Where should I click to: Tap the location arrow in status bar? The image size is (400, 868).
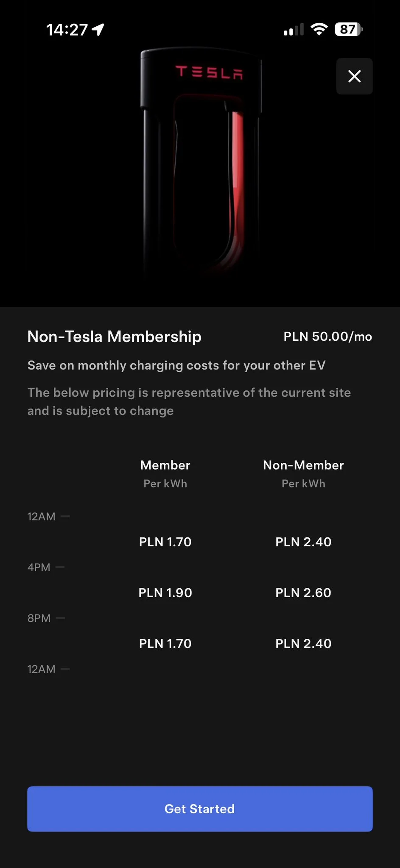click(98, 30)
